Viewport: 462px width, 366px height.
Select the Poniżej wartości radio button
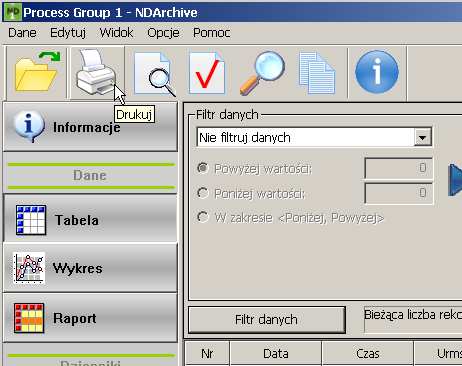coord(203,193)
